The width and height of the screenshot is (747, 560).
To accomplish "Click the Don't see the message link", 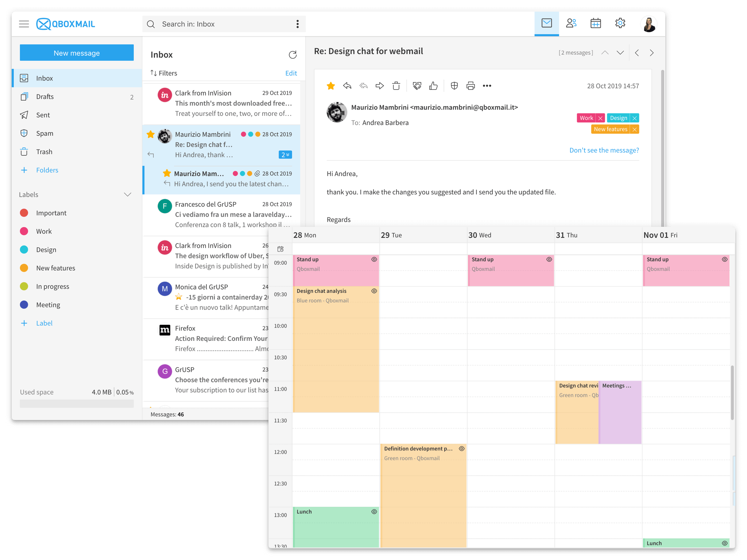I will point(604,150).
